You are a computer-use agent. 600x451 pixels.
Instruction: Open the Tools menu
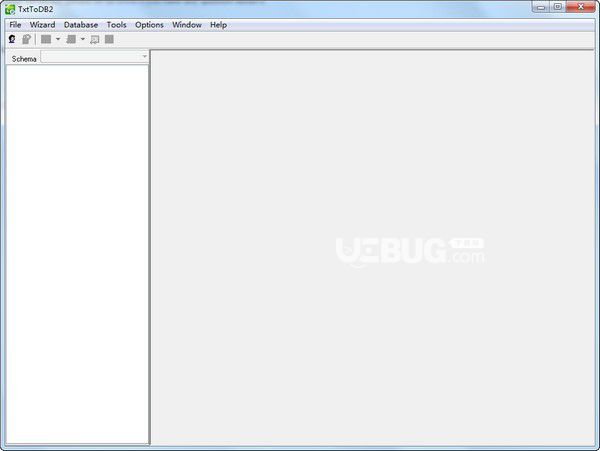click(116, 25)
